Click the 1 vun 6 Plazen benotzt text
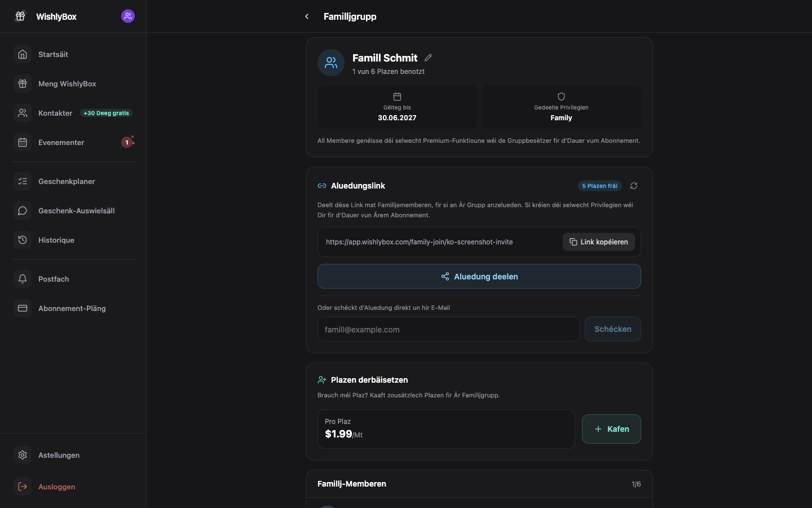 coord(389,72)
